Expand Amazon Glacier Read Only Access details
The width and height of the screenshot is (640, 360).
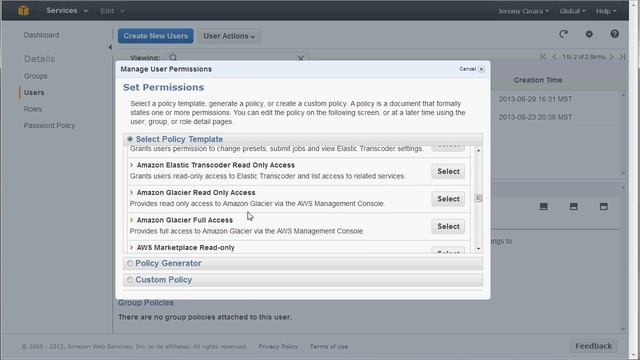[x=131, y=192]
